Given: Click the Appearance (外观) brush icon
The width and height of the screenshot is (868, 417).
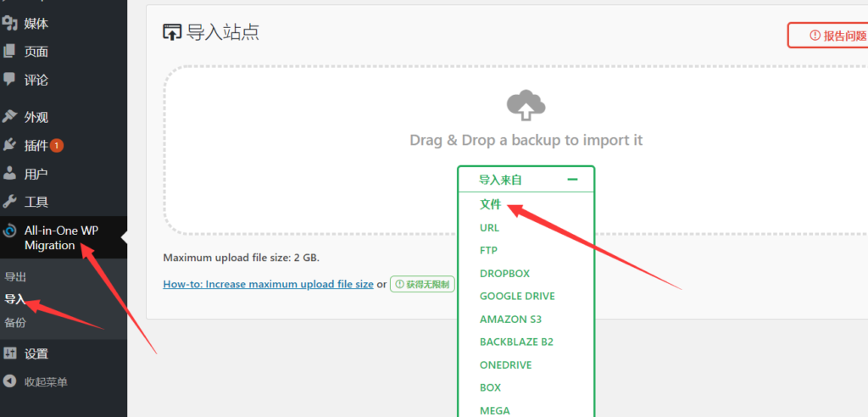Looking at the screenshot, I should pos(10,117).
